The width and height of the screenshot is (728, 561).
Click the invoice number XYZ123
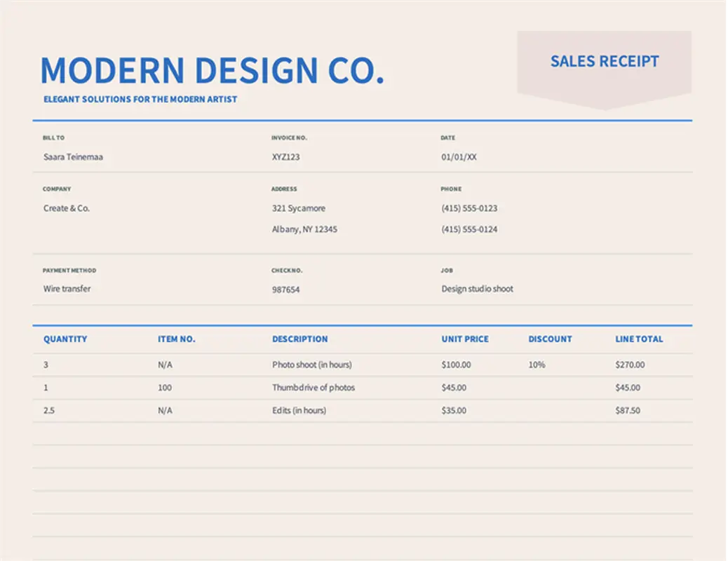click(285, 157)
